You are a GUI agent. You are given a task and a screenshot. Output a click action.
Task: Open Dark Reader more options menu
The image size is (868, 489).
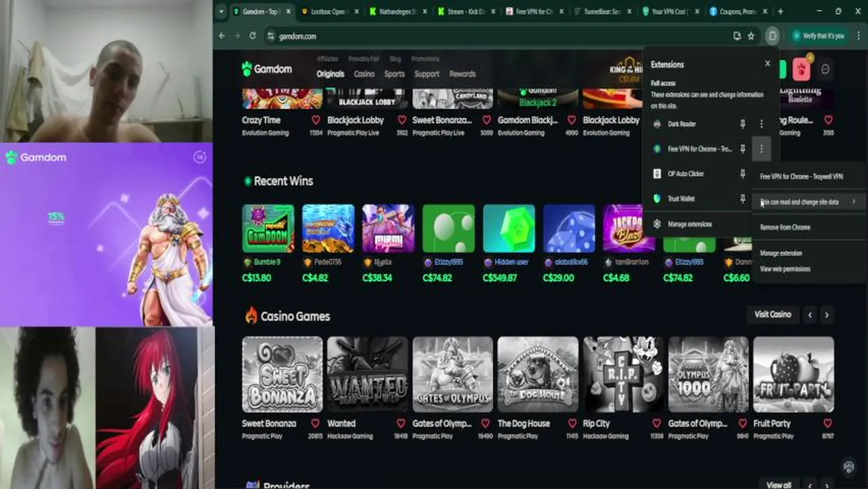[x=761, y=124]
